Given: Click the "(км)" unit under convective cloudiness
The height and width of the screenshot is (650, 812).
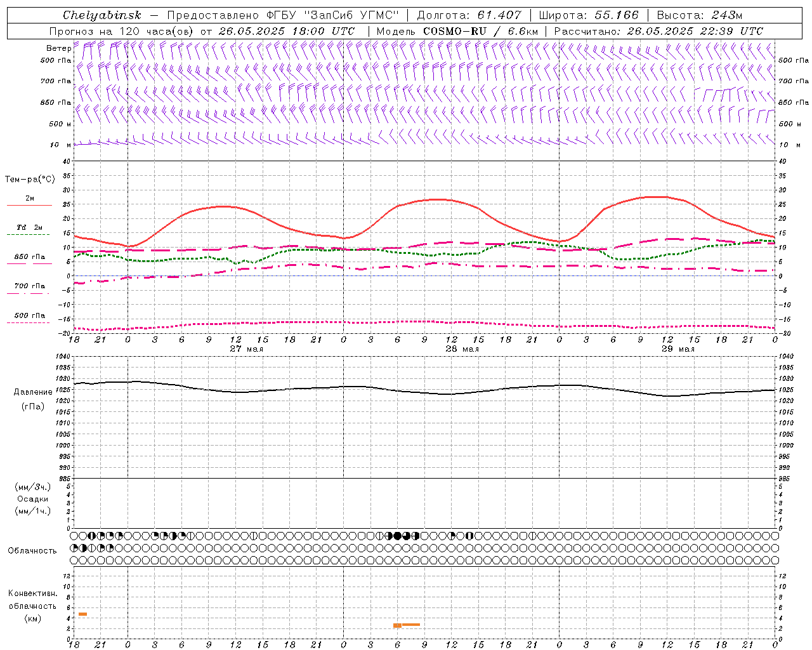Looking at the screenshot, I should click(x=32, y=618).
